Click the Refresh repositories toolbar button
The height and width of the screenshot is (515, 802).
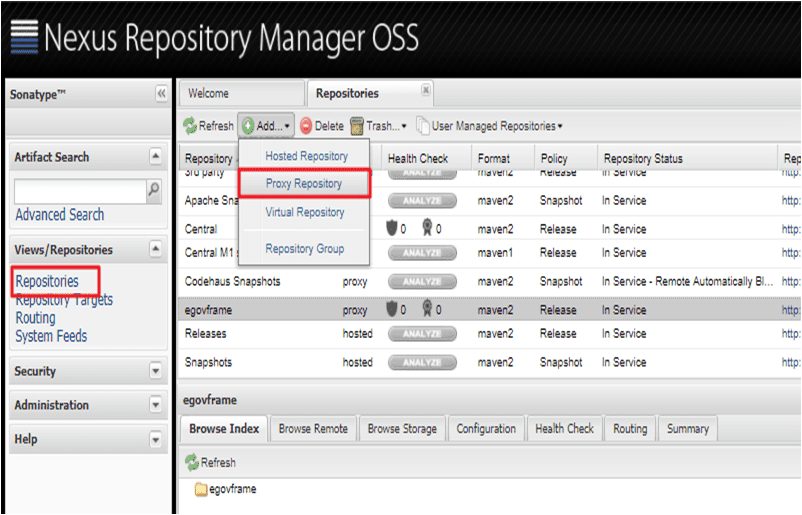(x=208, y=126)
